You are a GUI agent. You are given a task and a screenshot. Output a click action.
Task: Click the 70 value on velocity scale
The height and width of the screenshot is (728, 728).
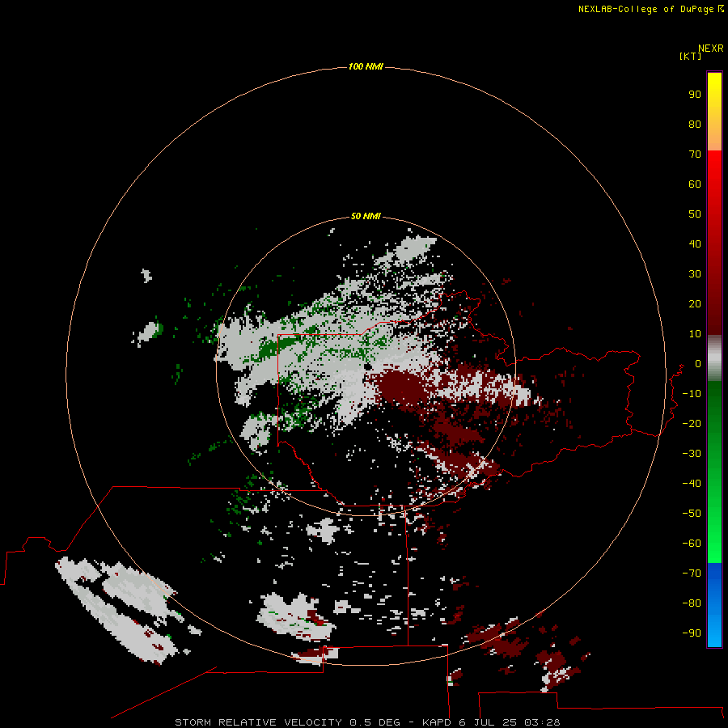coord(695,154)
